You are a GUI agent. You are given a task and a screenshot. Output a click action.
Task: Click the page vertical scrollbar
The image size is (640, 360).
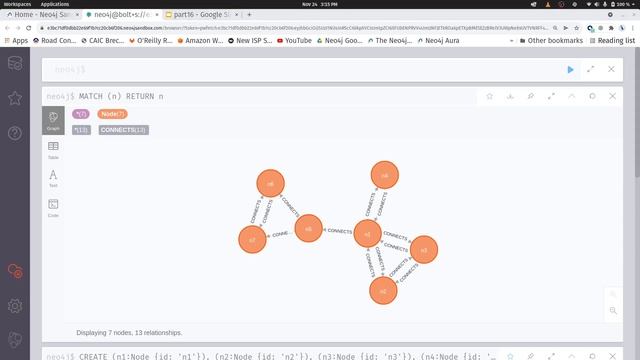pos(637,112)
